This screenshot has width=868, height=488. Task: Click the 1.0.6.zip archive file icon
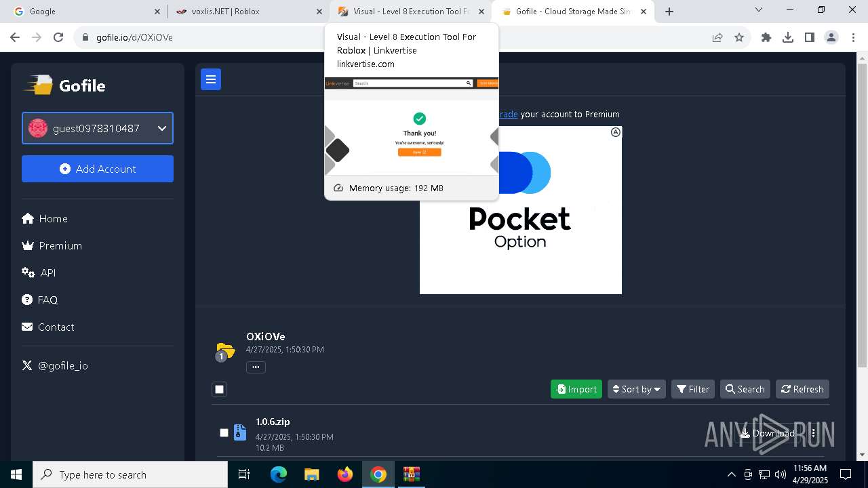click(x=240, y=432)
